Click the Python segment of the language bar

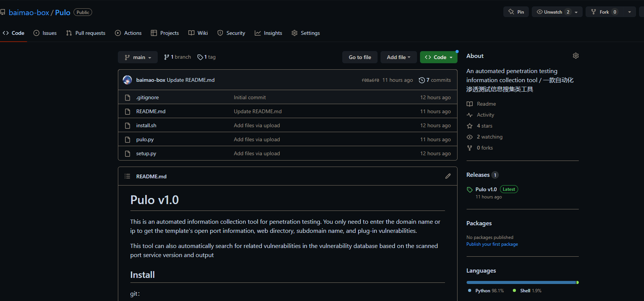tap(521, 282)
